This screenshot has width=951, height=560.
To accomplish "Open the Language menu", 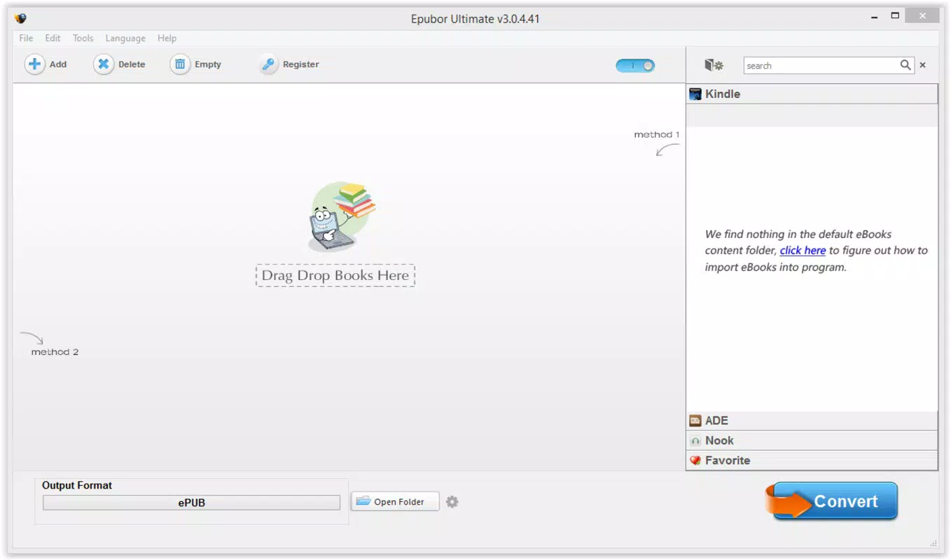I will click(x=125, y=38).
